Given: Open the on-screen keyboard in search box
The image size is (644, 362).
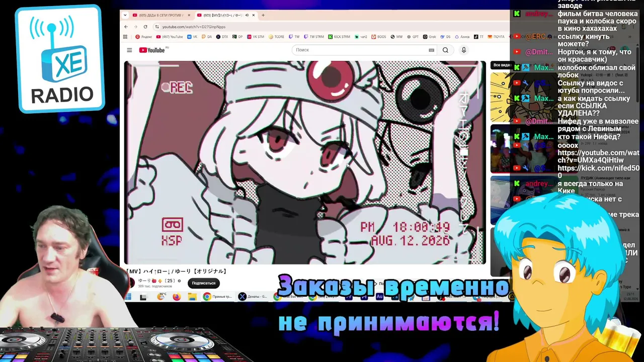Looking at the screenshot, I should pyautogui.click(x=431, y=50).
